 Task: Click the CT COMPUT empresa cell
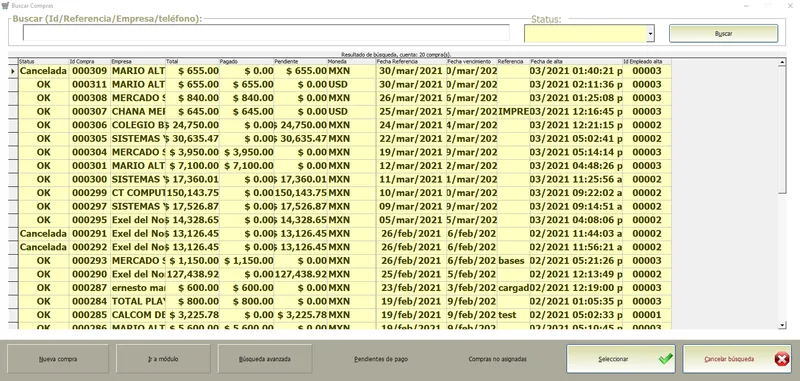pyautogui.click(x=138, y=193)
